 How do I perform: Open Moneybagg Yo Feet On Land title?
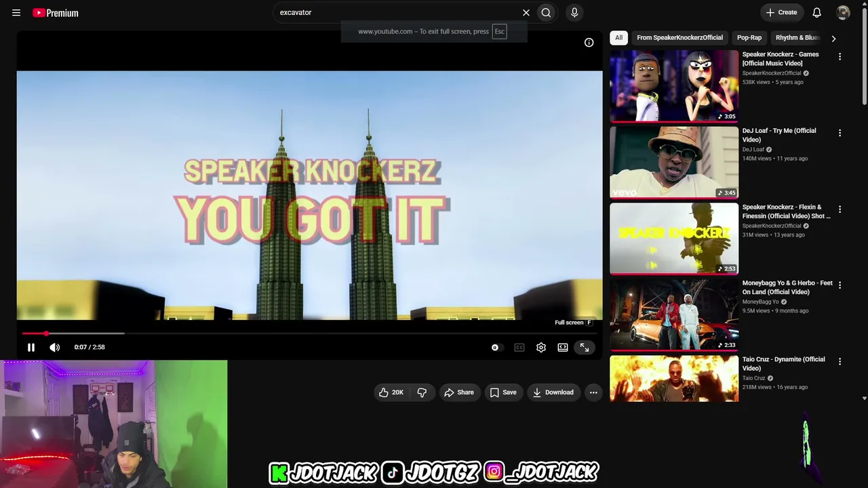(787, 287)
